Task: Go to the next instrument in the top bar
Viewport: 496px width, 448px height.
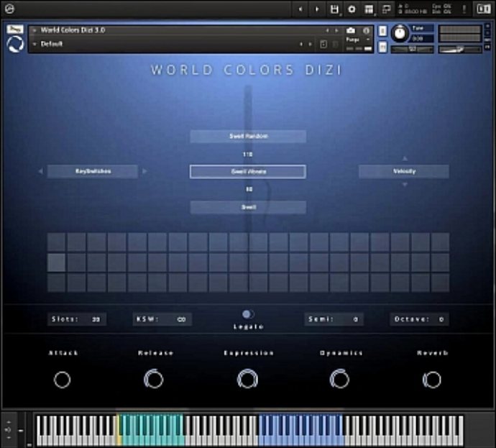Action: point(316,9)
